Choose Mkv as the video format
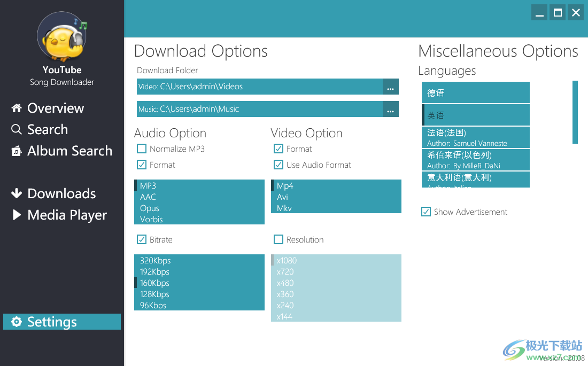Image resolution: width=588 pixels, height=366 pixels. 285,208
